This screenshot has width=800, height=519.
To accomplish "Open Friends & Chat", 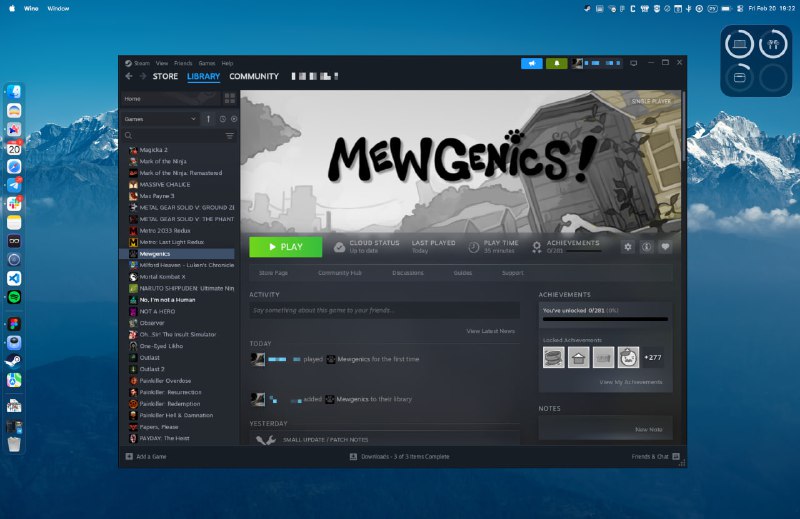I will [x=655, y=457].
